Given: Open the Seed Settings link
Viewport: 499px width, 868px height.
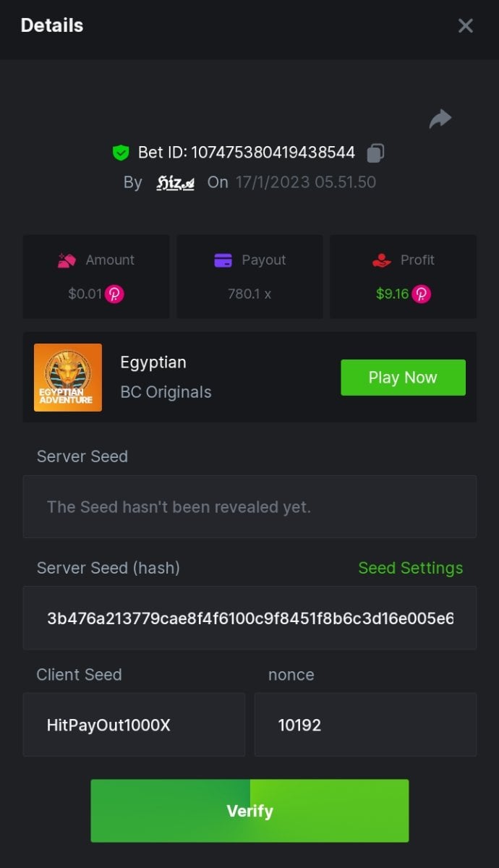Looking at the screenshot, I should (x=410, y=568).
